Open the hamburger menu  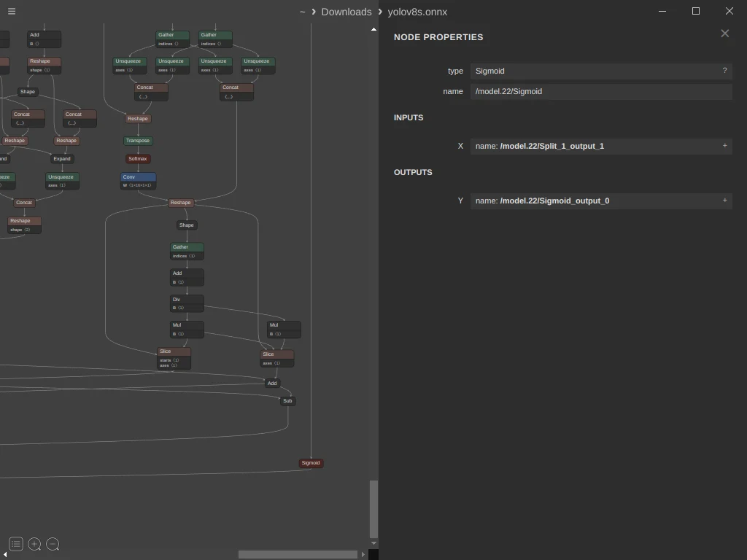point(12,12)
